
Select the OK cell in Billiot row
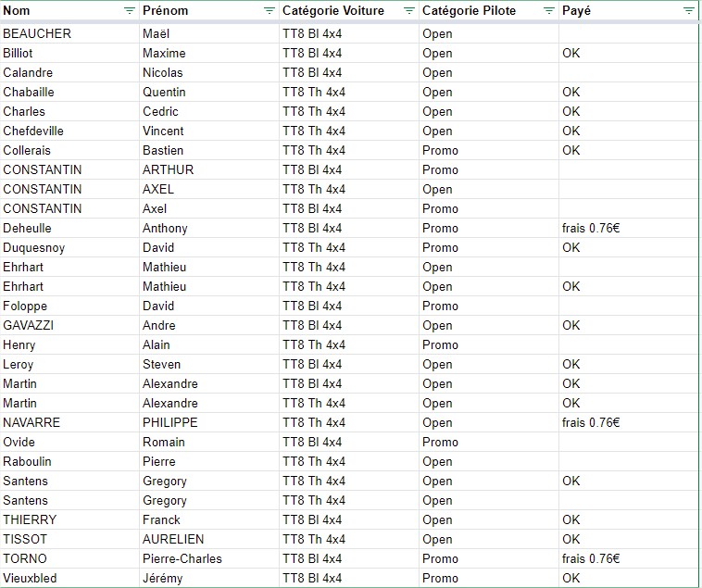(629, 54)
